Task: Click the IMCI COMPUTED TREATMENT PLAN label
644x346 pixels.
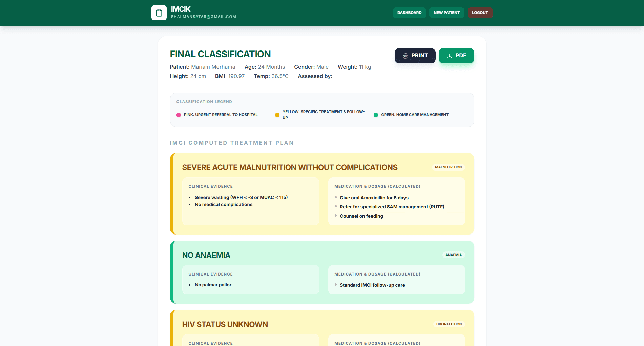Action: (232, 143)
